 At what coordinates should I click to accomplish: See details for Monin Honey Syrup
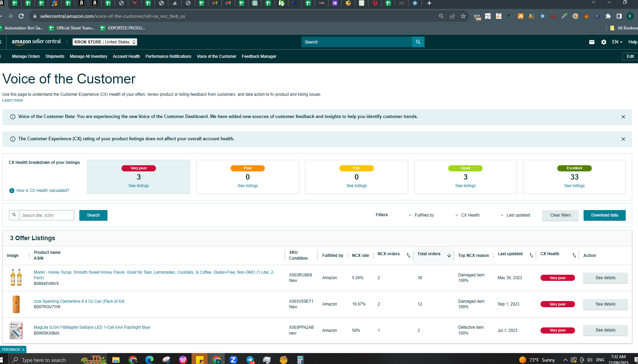[605, 278]
